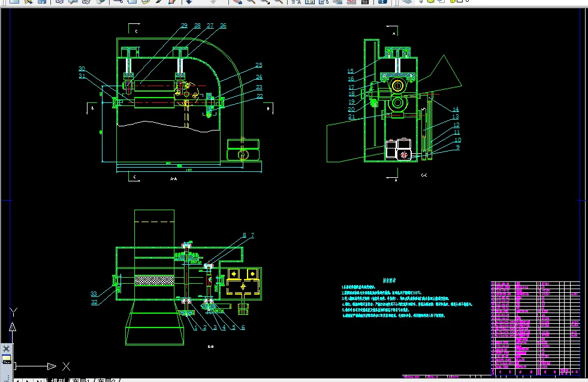Select callout number 25
Image resolution: width=588 pixels, height=382 pixels.
[259, 65]
